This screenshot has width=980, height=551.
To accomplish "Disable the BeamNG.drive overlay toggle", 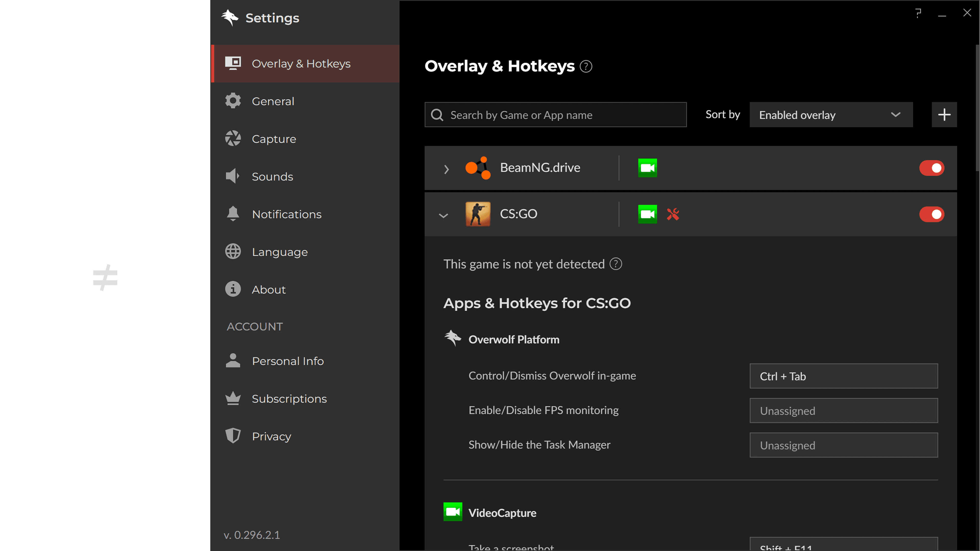I will point(932,168).
